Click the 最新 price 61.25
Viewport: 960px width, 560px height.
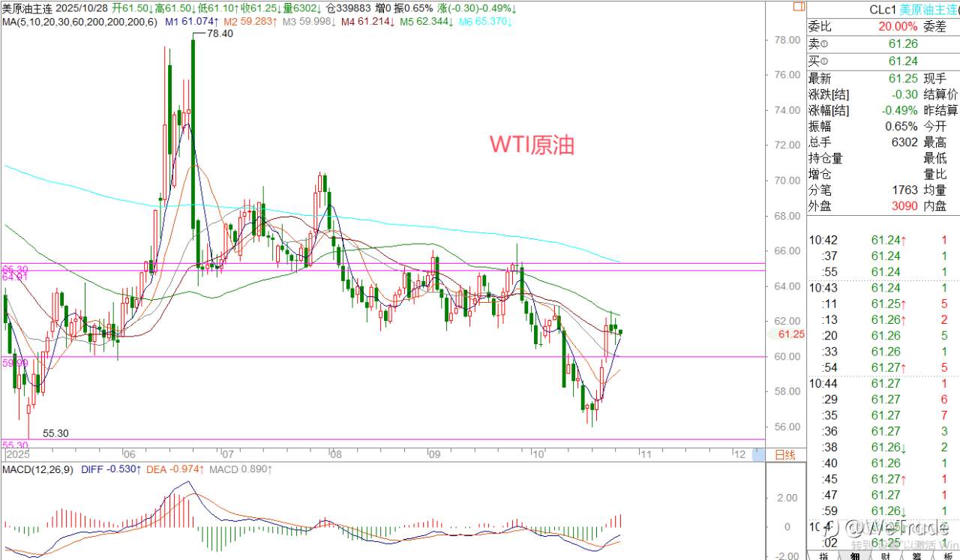pyautogui.click(x=903, y=79)
